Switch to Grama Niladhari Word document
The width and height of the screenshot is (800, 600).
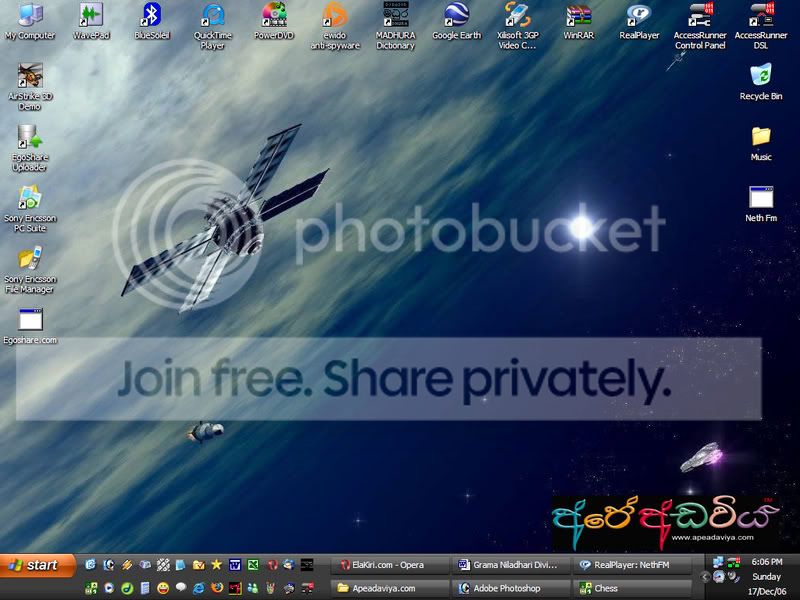[510, 565]
